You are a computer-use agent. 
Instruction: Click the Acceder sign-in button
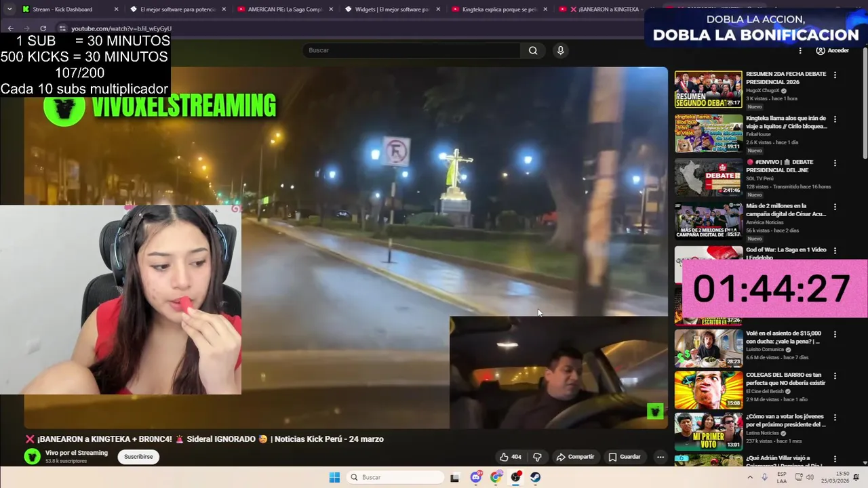pyautogui.click(x=832, y=51)
